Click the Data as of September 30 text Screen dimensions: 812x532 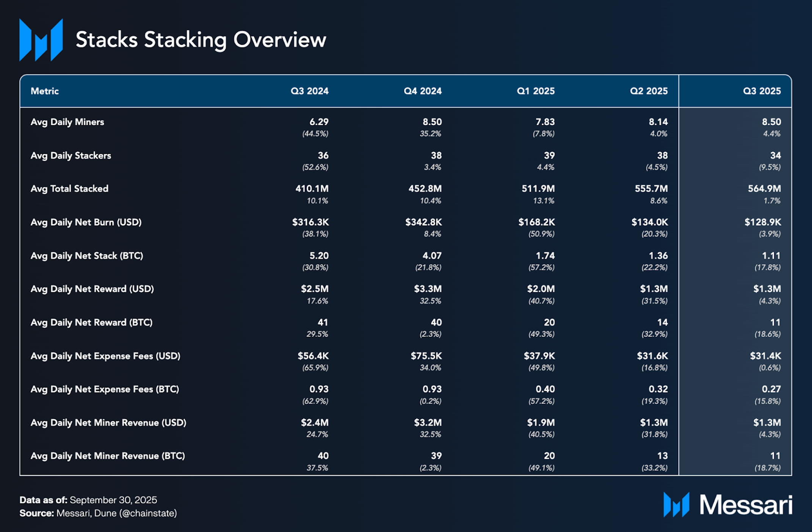coord(88,500)
